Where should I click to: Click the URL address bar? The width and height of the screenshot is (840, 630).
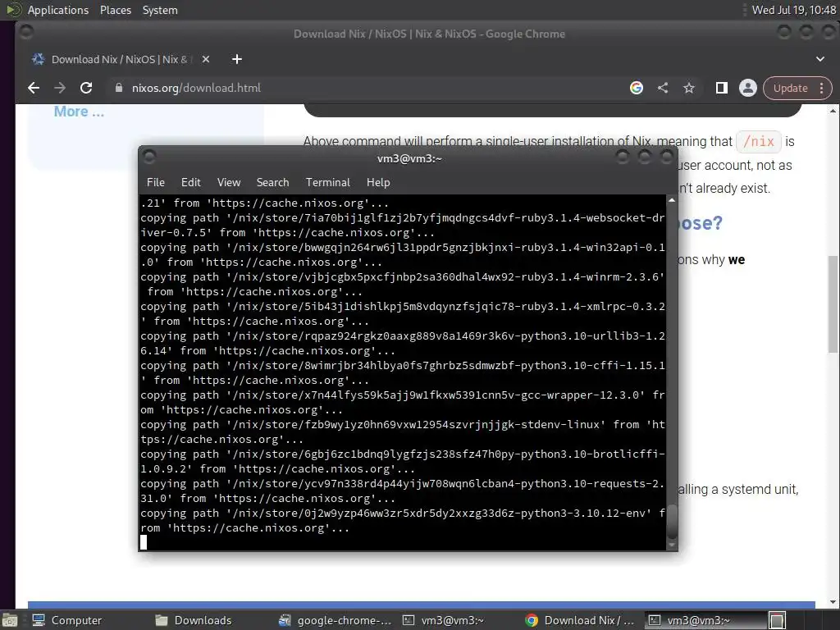pos(370,88)
